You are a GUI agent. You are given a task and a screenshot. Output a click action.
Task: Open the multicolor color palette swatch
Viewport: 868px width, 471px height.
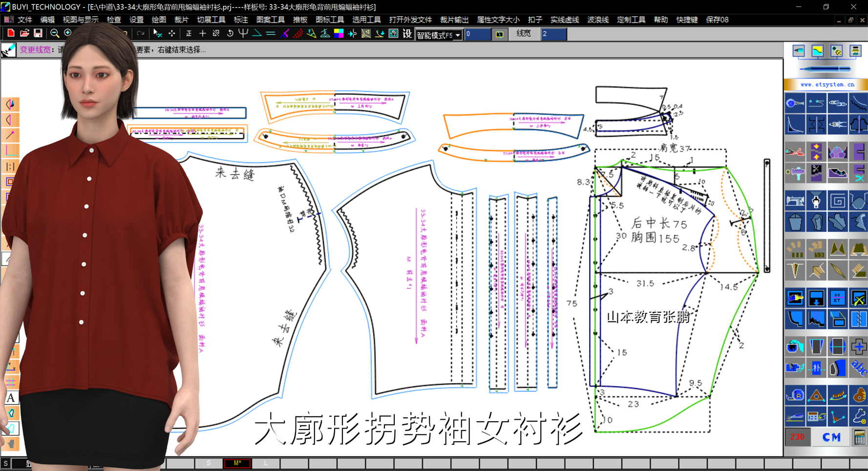pos(339,33)
